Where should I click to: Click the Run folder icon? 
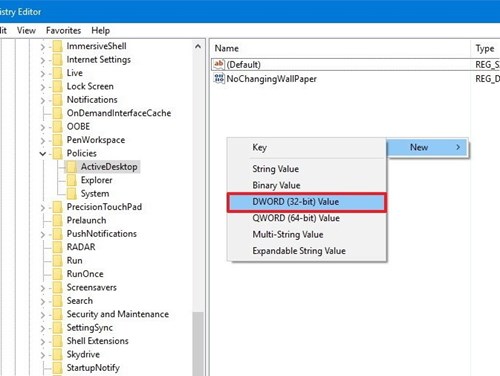click(58, 261)
